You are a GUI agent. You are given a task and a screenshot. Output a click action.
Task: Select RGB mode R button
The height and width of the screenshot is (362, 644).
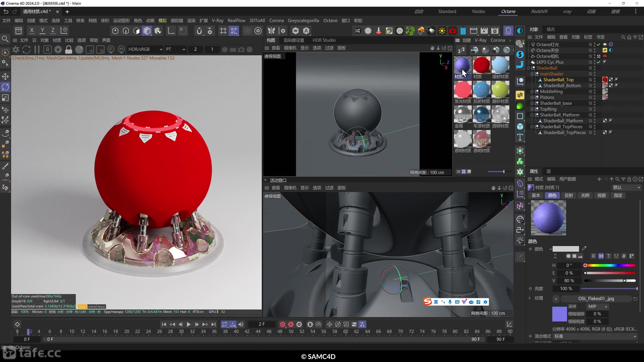pos(593,256)
